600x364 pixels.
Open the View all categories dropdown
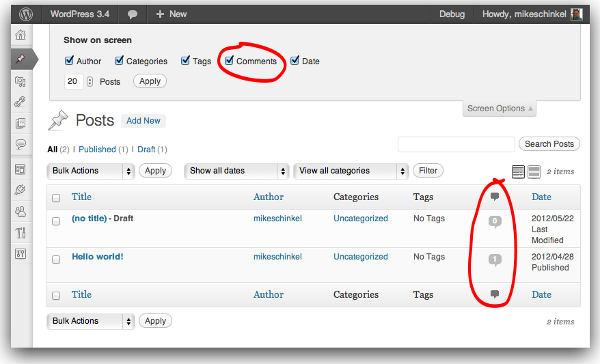point(351,171)
